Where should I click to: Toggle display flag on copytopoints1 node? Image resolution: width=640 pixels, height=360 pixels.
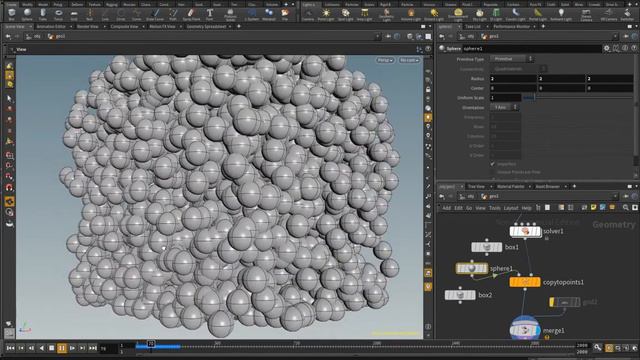coord(537,282)
